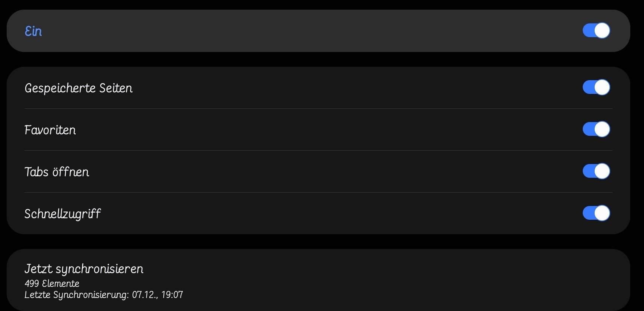The image size is (644, 311).
Task: Select the Schnellzugriff label text
Action: click(62, 214)
